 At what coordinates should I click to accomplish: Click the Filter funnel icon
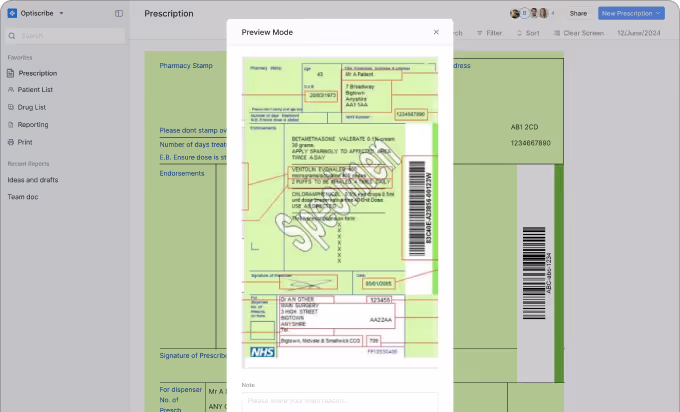[480, 33]
